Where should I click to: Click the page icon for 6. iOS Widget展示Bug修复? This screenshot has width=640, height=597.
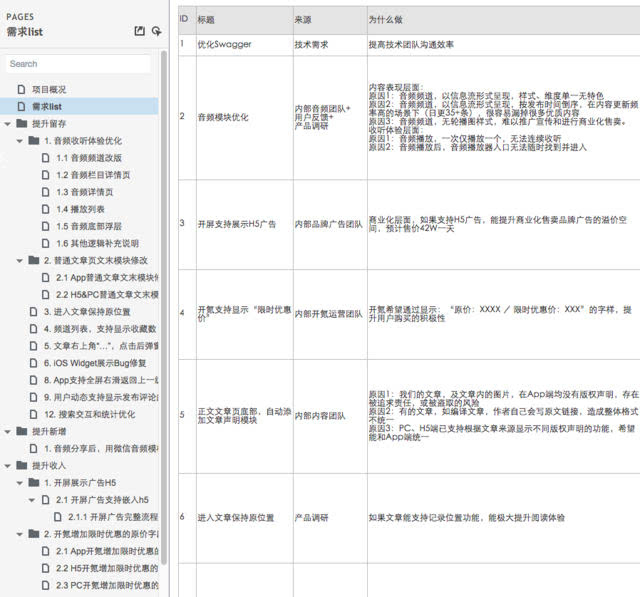[33, 362]
